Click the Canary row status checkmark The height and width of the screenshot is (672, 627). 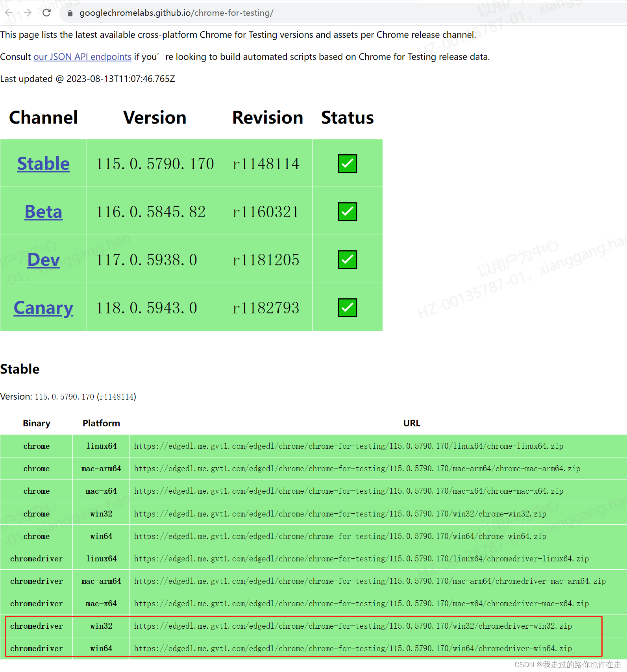tap(347, 307)
